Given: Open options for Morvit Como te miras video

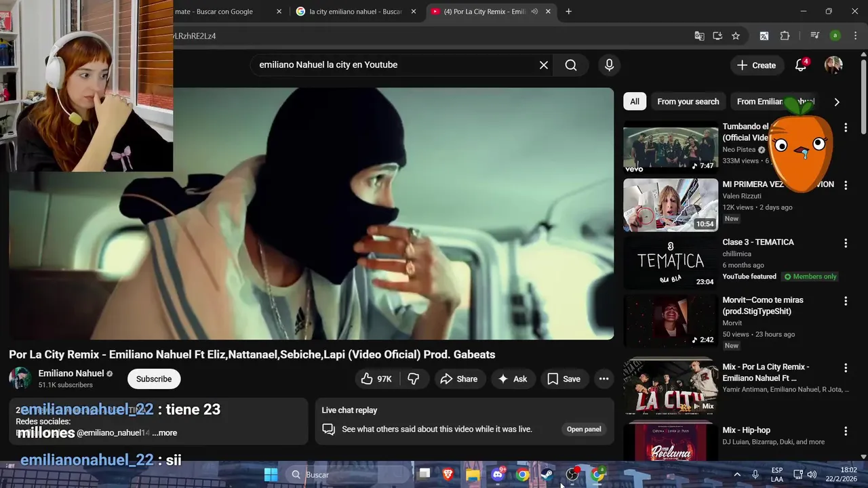Looking at the screenshot, I should point(846,301).
